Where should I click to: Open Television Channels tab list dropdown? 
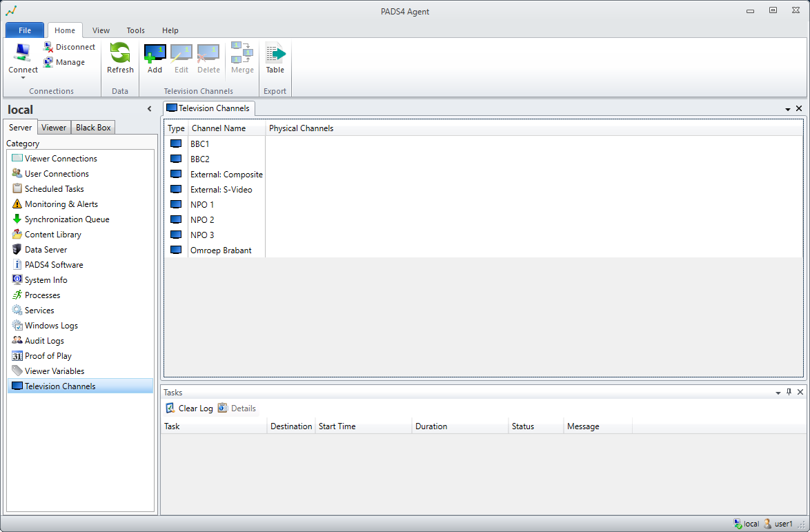(x=788, y=109)
